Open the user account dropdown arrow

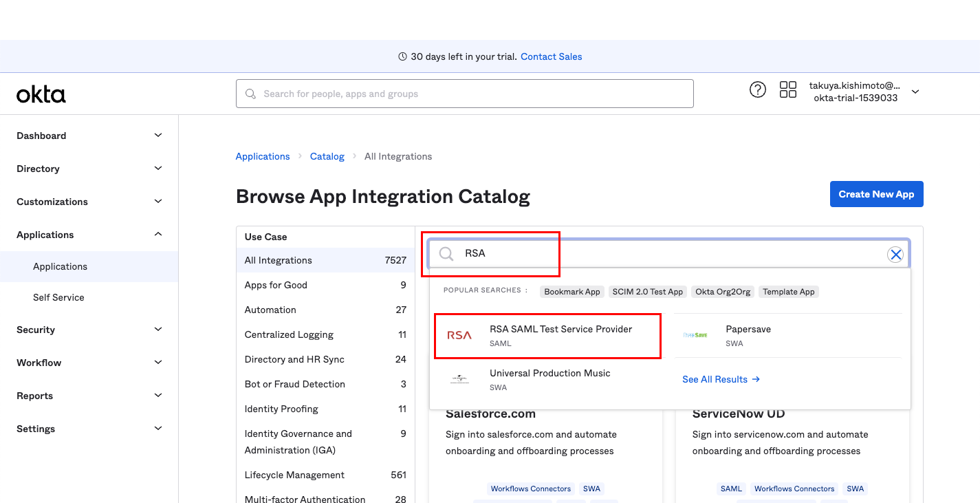[x=915, y=92]
